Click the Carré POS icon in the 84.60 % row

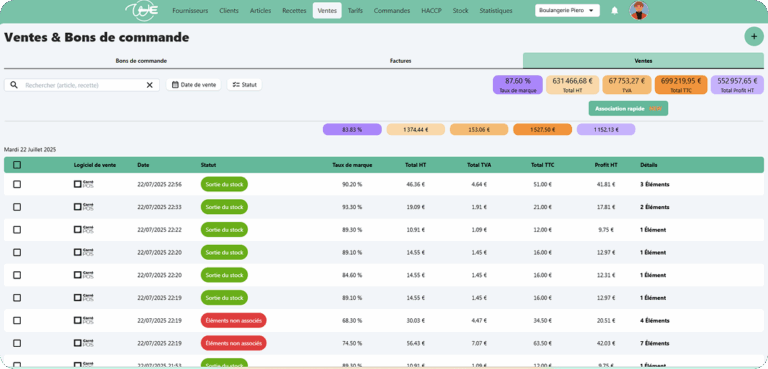84,275
